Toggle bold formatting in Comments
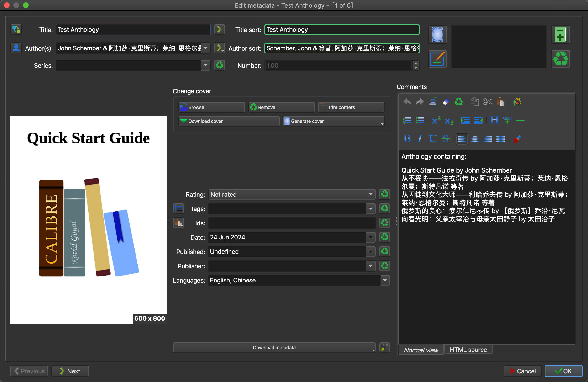Viewport: 588px width, 382px height. pyautogui.click(x=407, y=139)
